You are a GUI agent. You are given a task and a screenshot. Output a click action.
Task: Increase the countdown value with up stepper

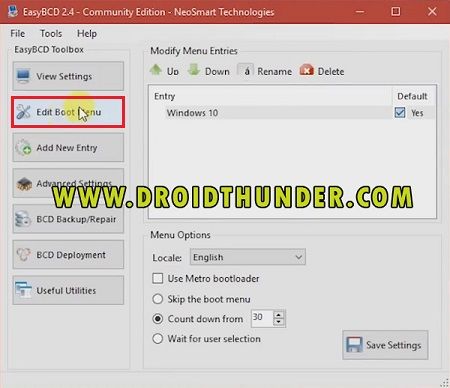[279, 314]
